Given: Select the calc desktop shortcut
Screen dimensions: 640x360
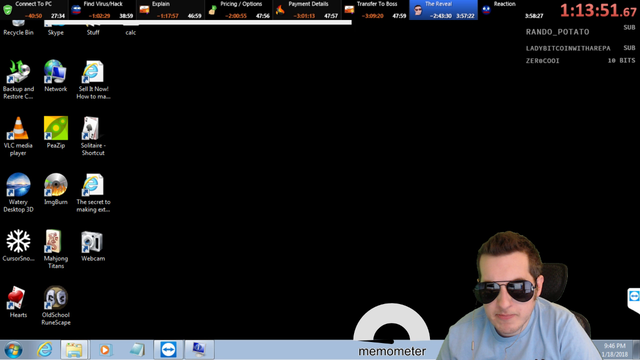Looking at the screenshot, I should [131, 29].
